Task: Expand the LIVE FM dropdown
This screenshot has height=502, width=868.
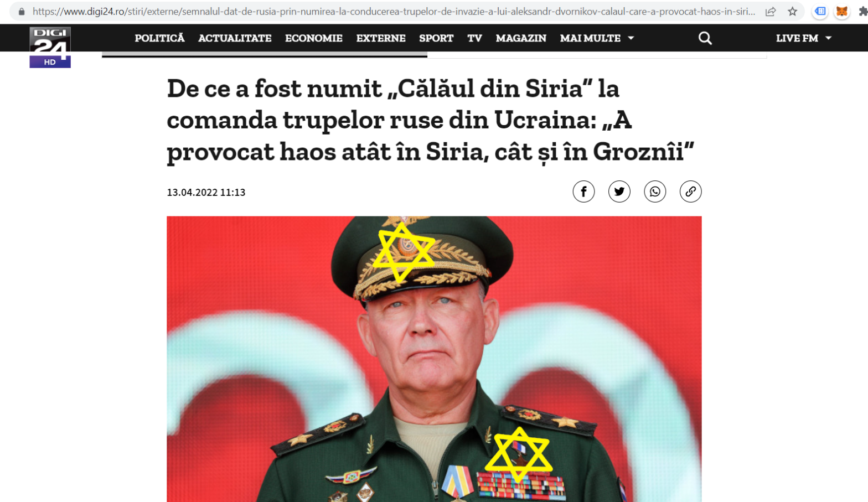Action: coord(803,38)
